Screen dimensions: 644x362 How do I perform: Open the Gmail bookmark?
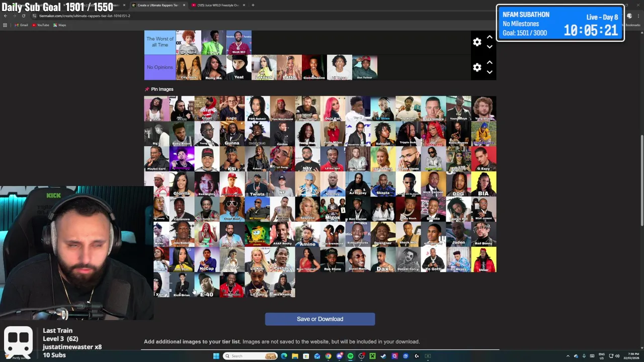click(21, 25)
